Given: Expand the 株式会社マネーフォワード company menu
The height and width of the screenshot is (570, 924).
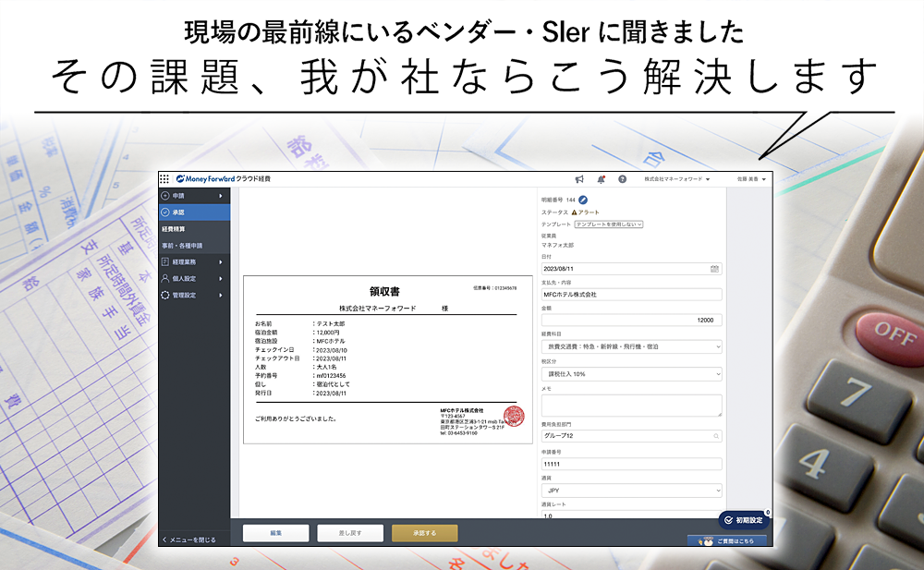Looking at the screenshot, I should click(x=676, y=179).
